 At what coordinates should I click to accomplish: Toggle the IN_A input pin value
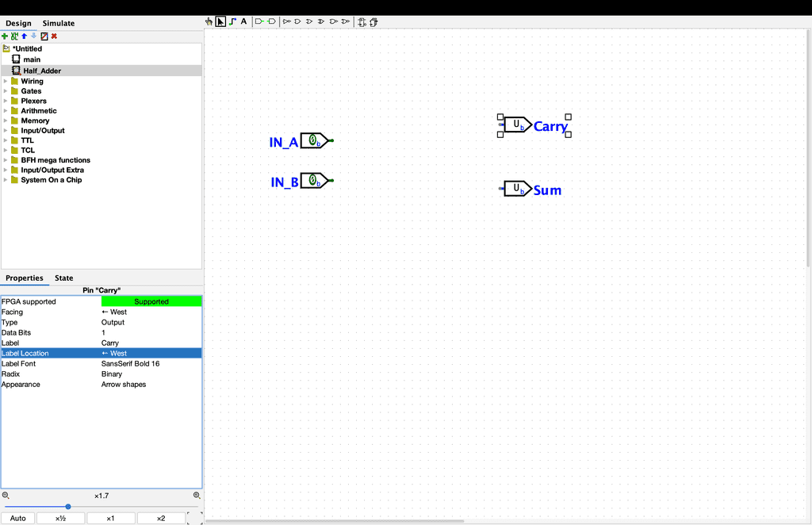312,140
